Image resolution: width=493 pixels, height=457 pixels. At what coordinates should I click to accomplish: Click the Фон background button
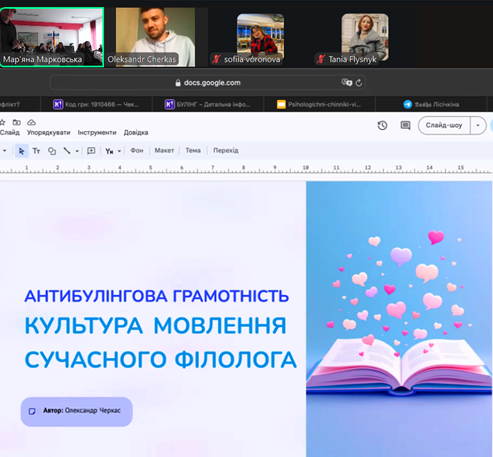pyautogui.click(x=137, y=151)
